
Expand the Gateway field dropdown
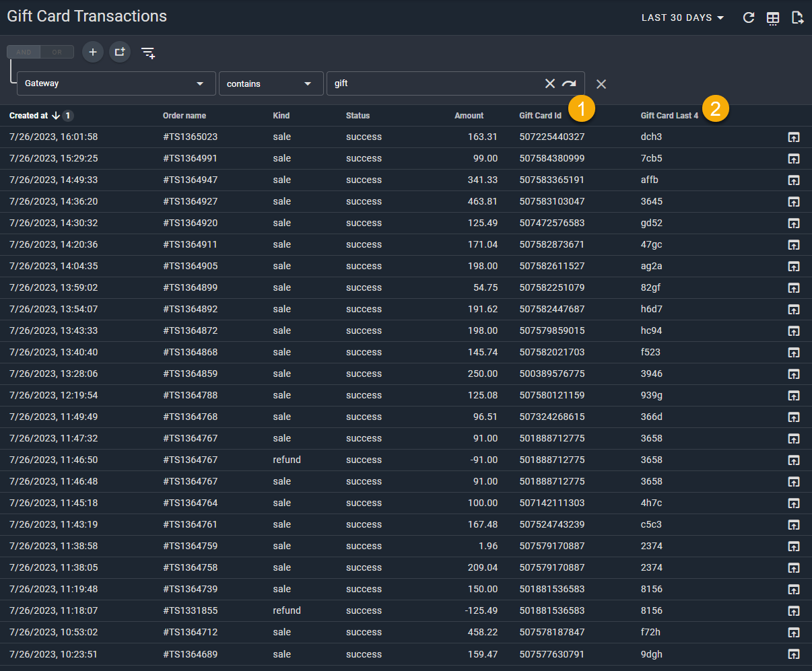(x=116, y=83)
